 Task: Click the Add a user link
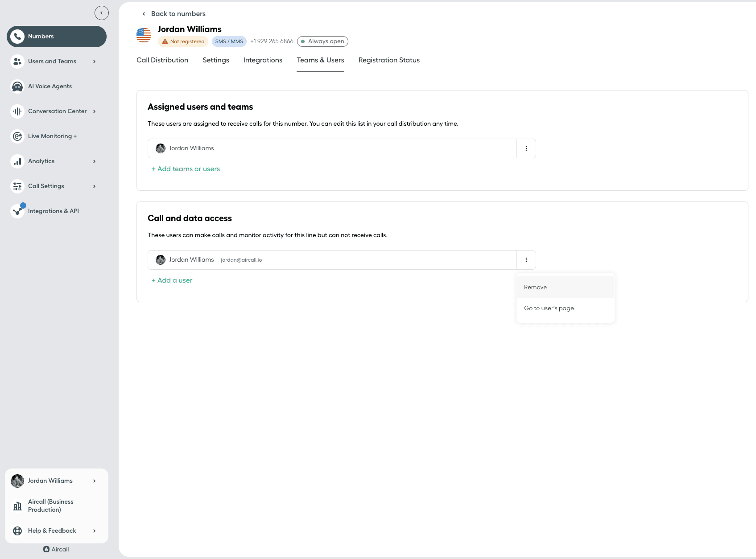pyautogui.click(x=172, y=280)
